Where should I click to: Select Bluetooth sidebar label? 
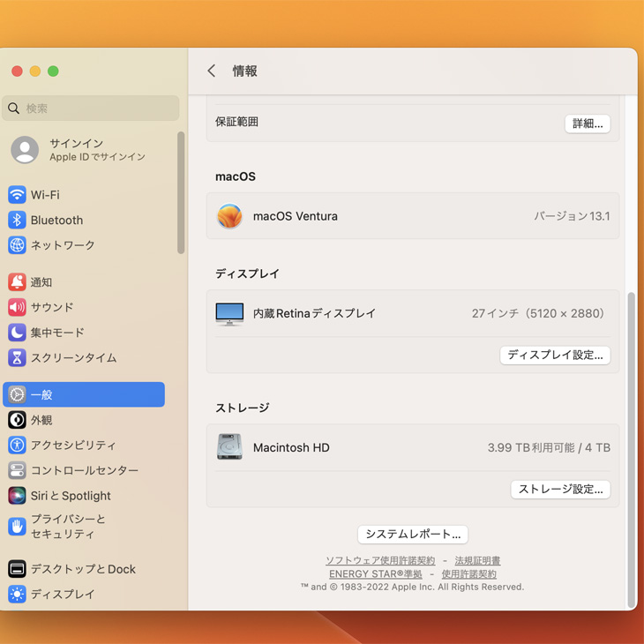pyautogui.click(x=56, y=221)
